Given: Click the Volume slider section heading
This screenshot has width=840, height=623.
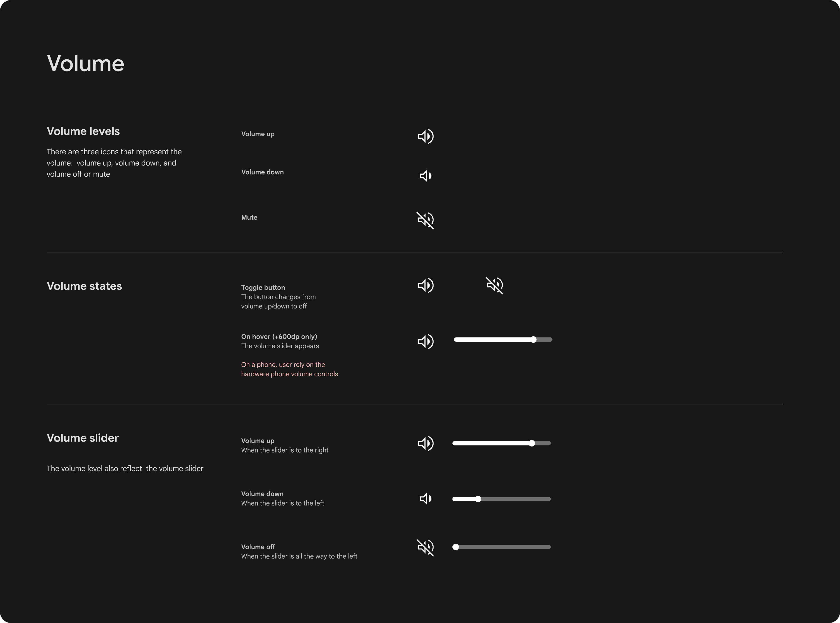Looking at the screenshot, I should coord(83,438).
